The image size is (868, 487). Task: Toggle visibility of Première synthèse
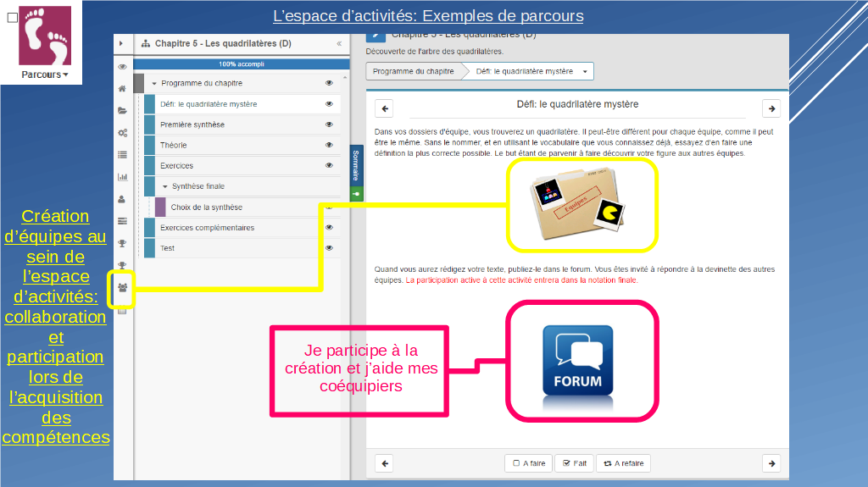pyautogui.click(x=330, y=125)
